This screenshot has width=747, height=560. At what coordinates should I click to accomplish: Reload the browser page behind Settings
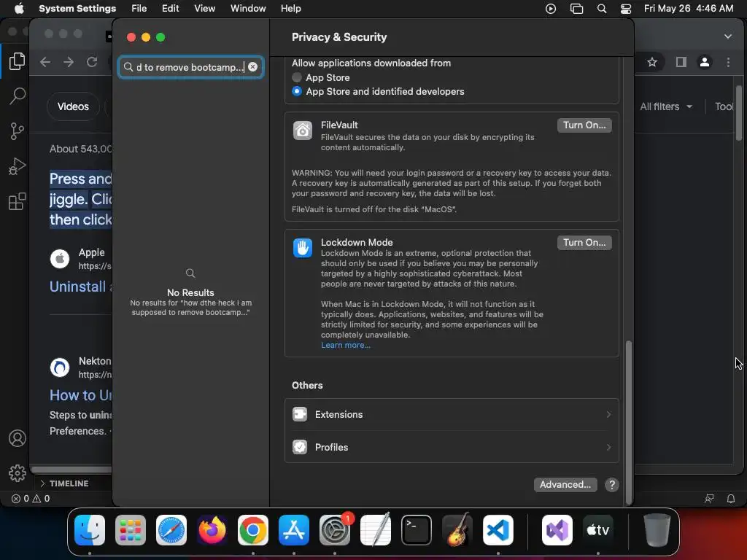92,62
